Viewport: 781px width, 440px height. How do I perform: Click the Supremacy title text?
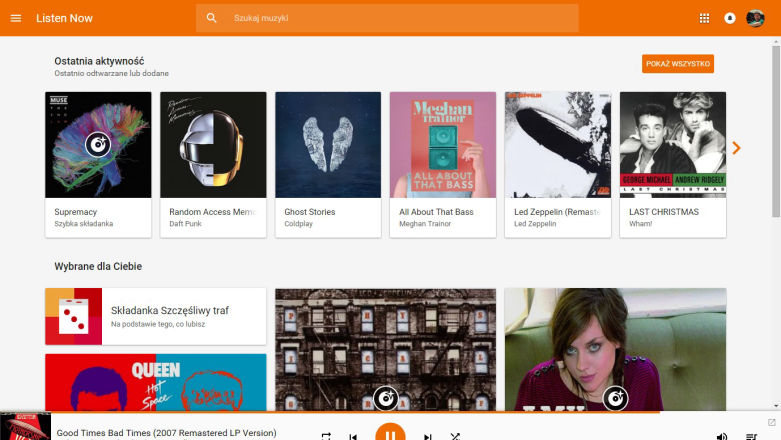(76, 212)
